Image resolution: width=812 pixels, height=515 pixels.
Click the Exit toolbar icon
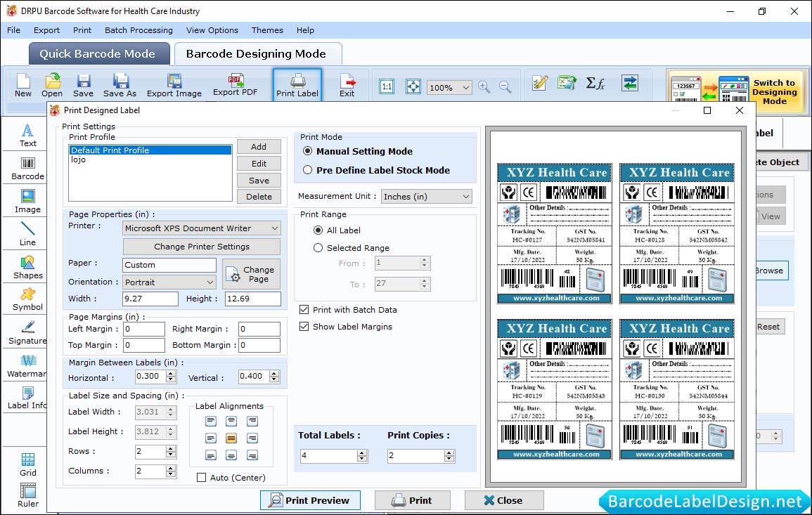(x=347, y=86)
